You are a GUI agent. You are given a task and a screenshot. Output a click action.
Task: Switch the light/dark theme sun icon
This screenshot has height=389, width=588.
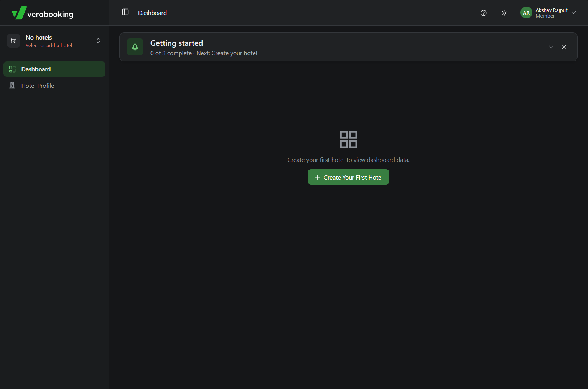tap(504, 13)
